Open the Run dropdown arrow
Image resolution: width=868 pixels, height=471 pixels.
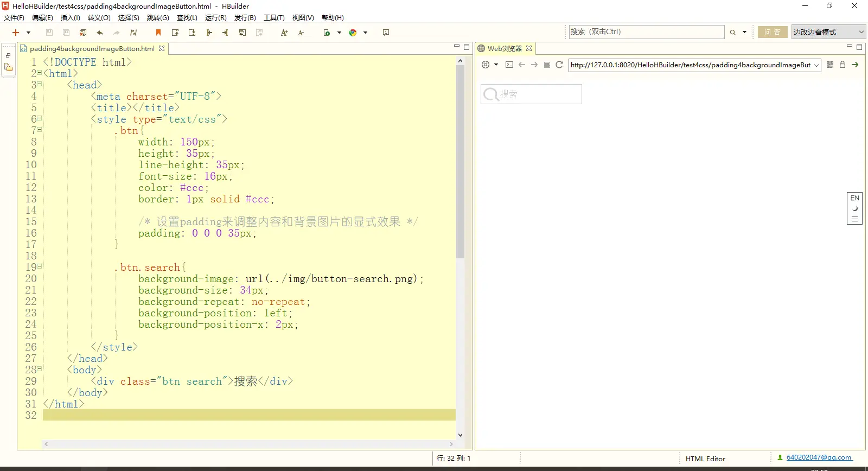coord(339,33)
